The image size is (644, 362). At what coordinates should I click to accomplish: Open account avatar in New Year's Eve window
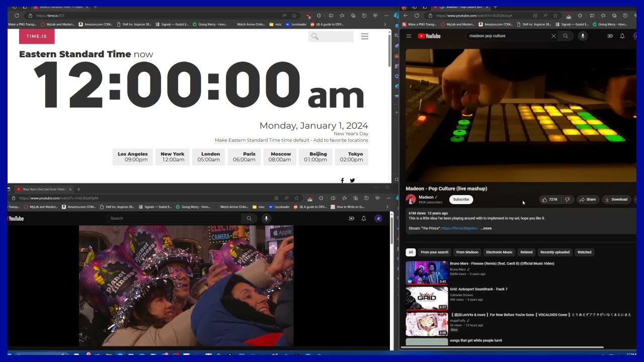tap(378, 219)
